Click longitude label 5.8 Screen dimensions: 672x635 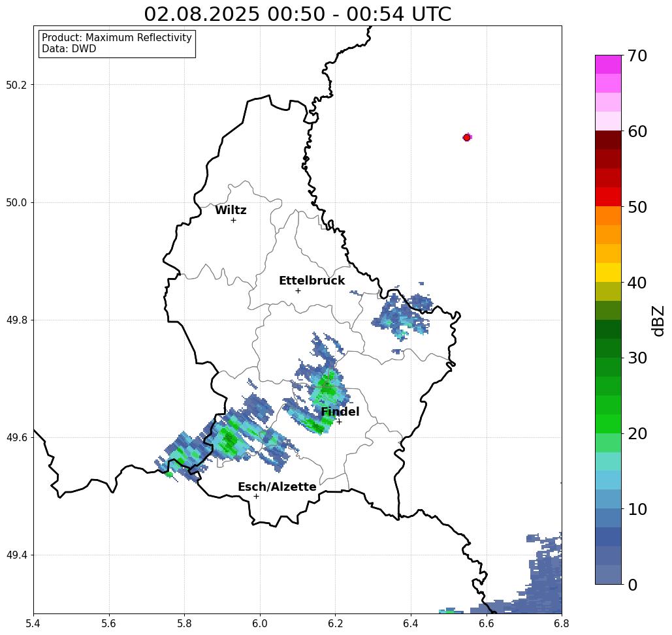coord(184,623)
